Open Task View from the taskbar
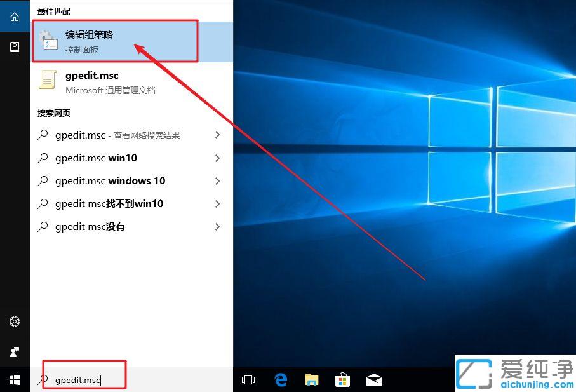 click(x=248, y=379)
